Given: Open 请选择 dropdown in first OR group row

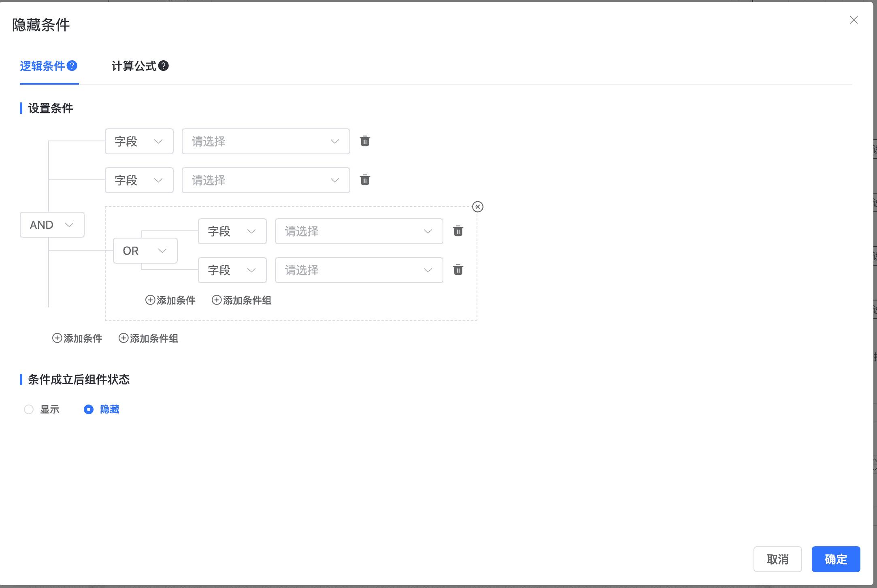Looking at the screenshot, I should tap(359, 231).
